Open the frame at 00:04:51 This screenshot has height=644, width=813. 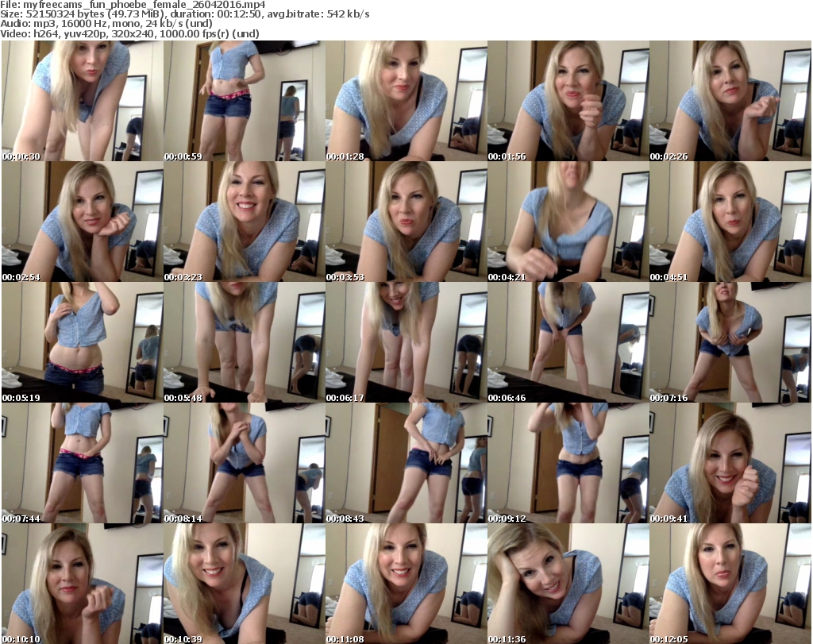point(730,222)
